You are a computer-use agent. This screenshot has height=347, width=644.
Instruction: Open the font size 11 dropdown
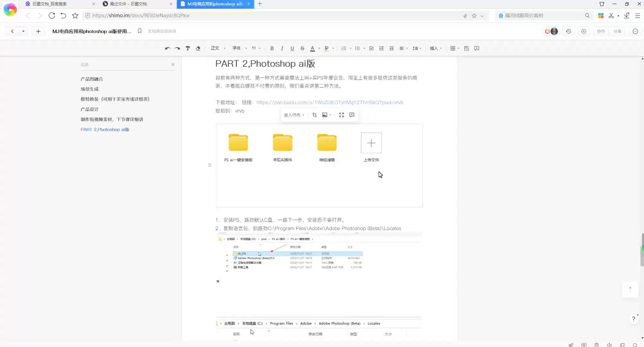tap(256, 48)
